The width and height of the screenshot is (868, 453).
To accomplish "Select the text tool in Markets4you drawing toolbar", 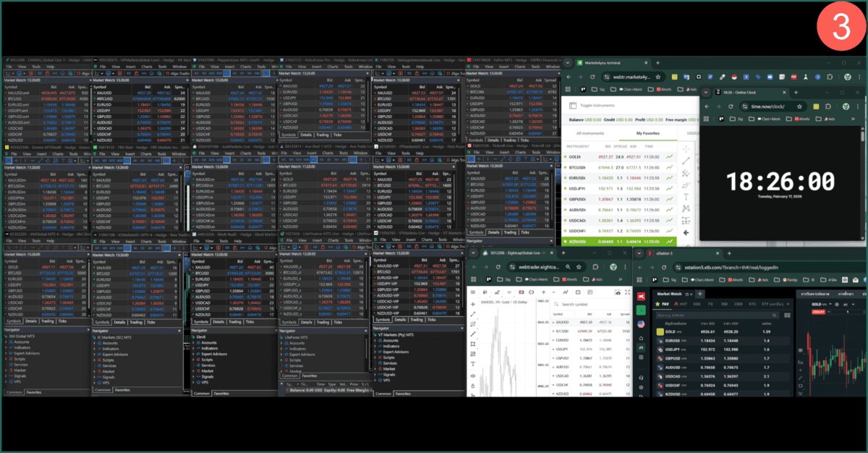I will [686, 195].
